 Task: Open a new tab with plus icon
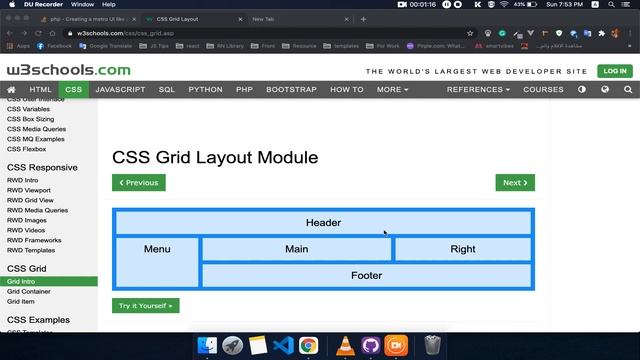363,19
